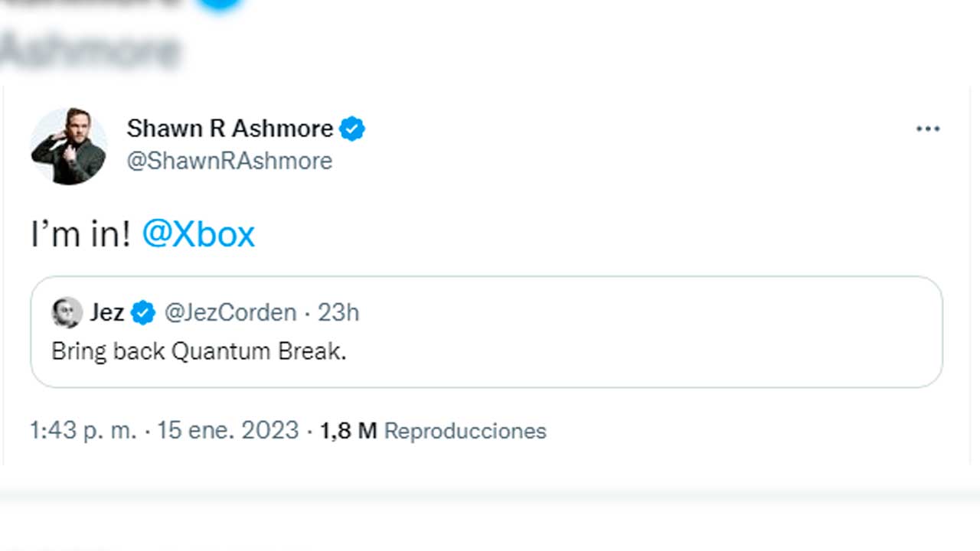Viewport: 980px width, 551px height.
Task: Click the 1:43 p. m. time stamp
Action: click(x=83, y=431)
